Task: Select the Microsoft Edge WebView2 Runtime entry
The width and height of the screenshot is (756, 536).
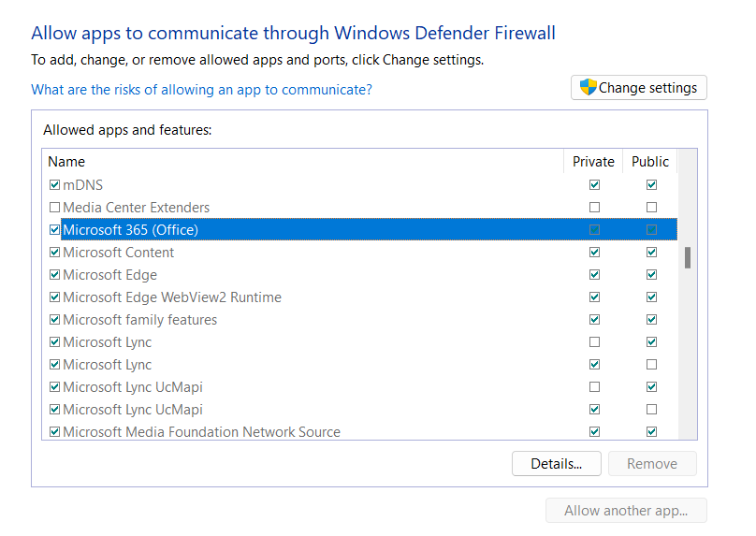Action: coord(172,297)
